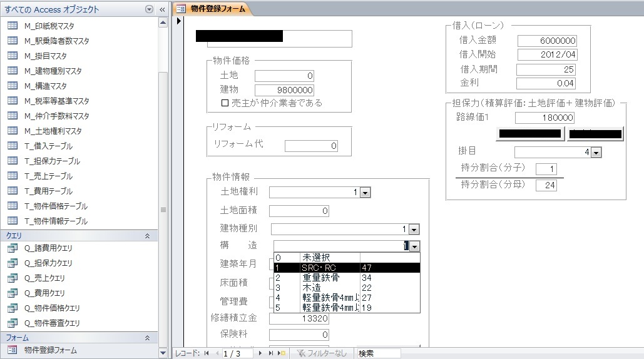Open Q_担保力クエリ query icon
Image resolution: width=644 pixels, height=359 pixels.
(13, 263)
